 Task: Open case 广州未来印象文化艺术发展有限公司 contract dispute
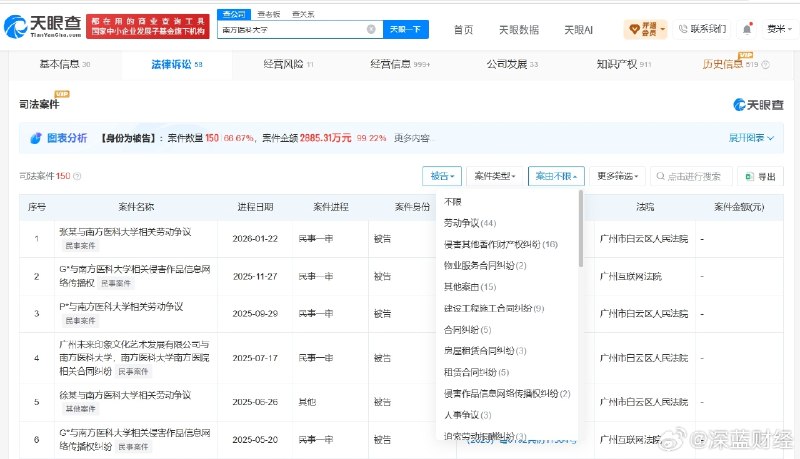134,358
